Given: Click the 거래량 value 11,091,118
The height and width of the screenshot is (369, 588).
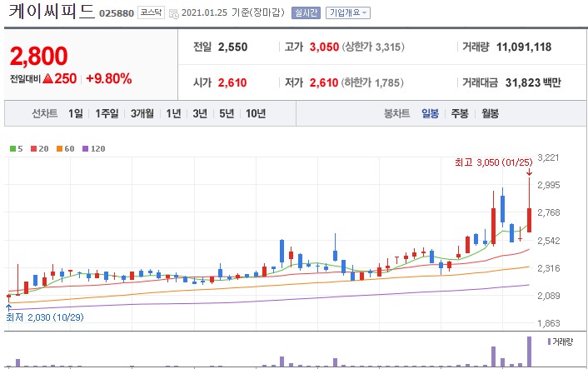Looking at the screenshot, I should coord(524,47).
